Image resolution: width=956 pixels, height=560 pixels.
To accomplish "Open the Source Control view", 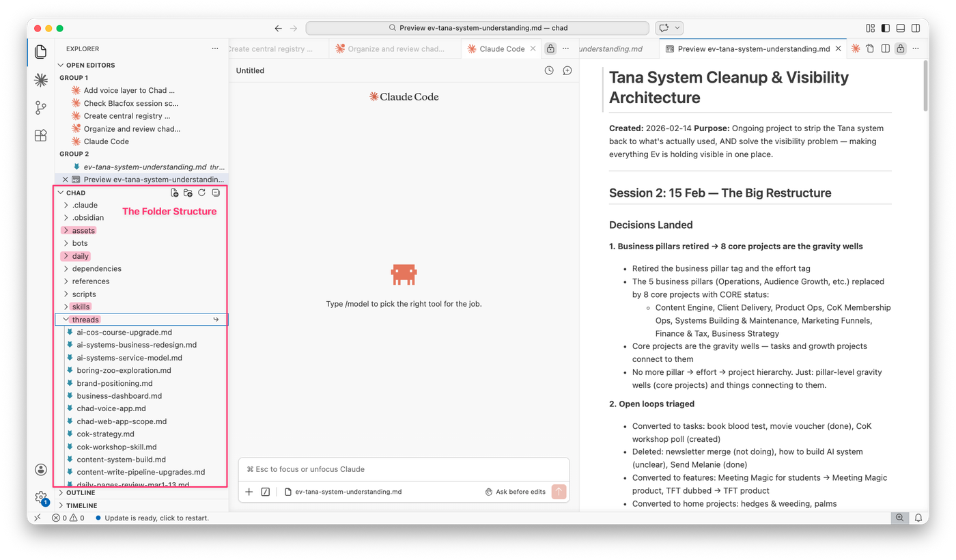I will click(41, 107).
